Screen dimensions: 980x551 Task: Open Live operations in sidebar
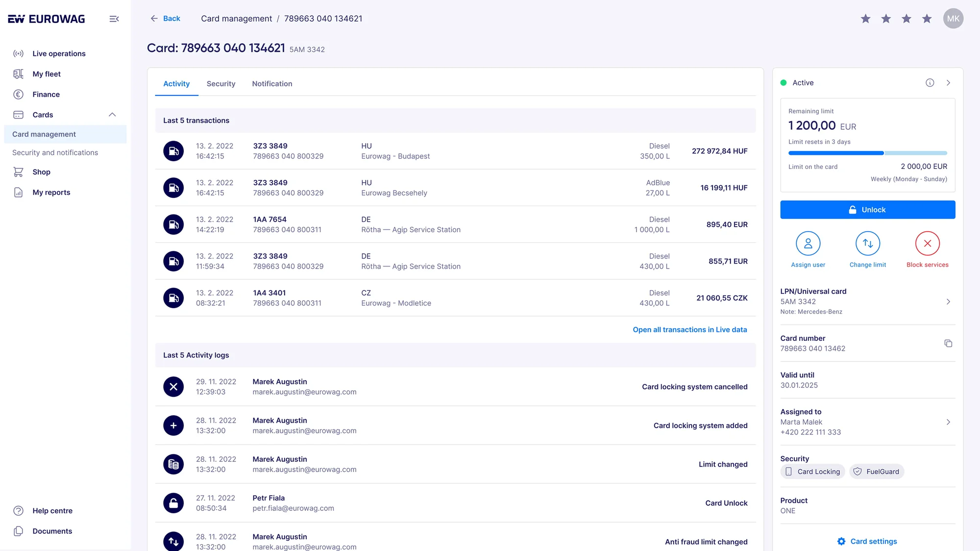[x=59, y=53]
